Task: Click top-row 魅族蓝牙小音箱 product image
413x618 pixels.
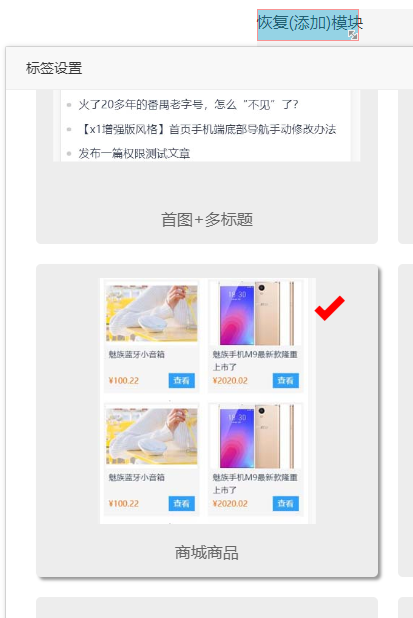Action: 152,313
